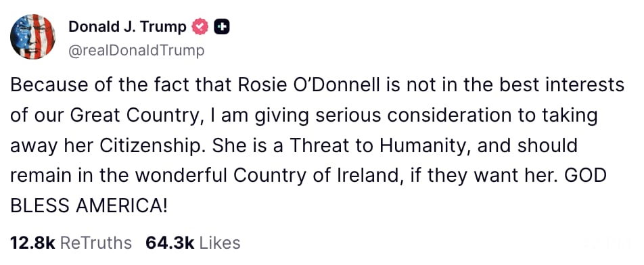644x265 pixels.
Task: View the 12.8k ReTruths list
Action: (x=70, y=243)
